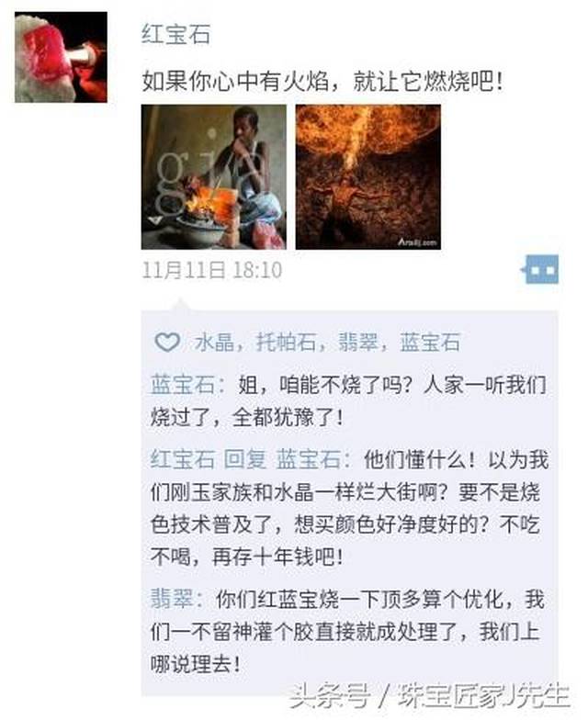Tap commenter name 翡翠 in last comment
This screenshot has height=720, width=588.
171,599
